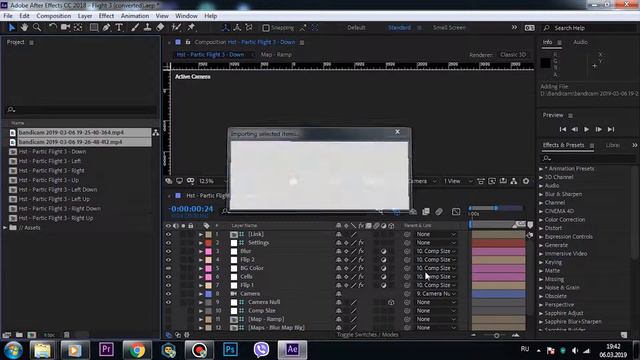Hide the Camera layer

point(168,294)
